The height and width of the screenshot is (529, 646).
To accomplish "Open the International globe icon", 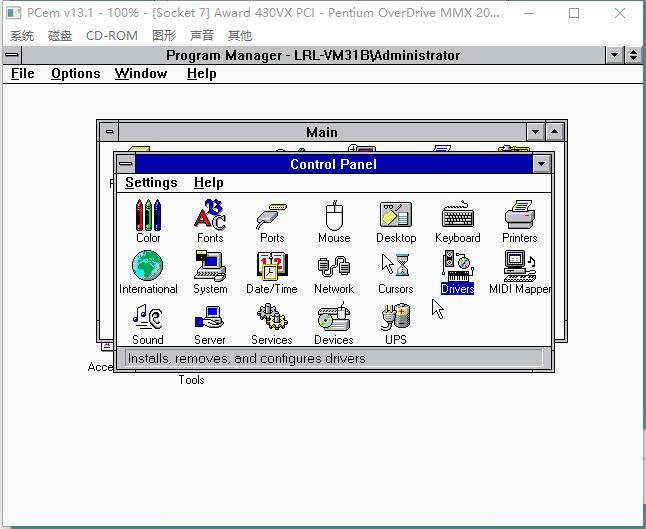I will (x=148, y=272).
